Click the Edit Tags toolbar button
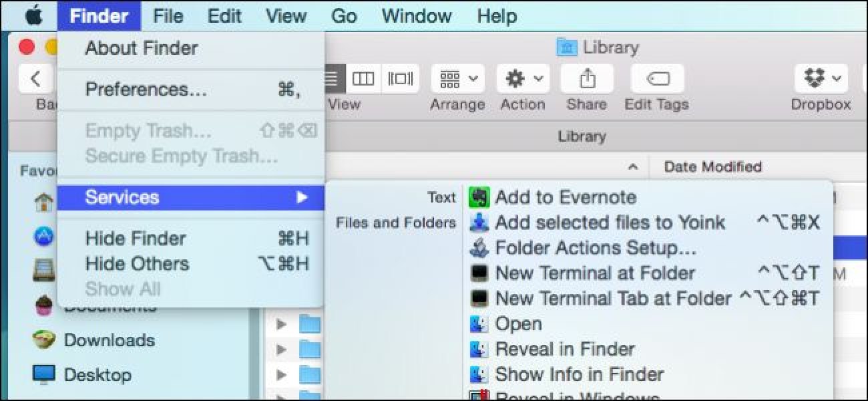The width and height of the screenshot is (868, 401). 657,79
